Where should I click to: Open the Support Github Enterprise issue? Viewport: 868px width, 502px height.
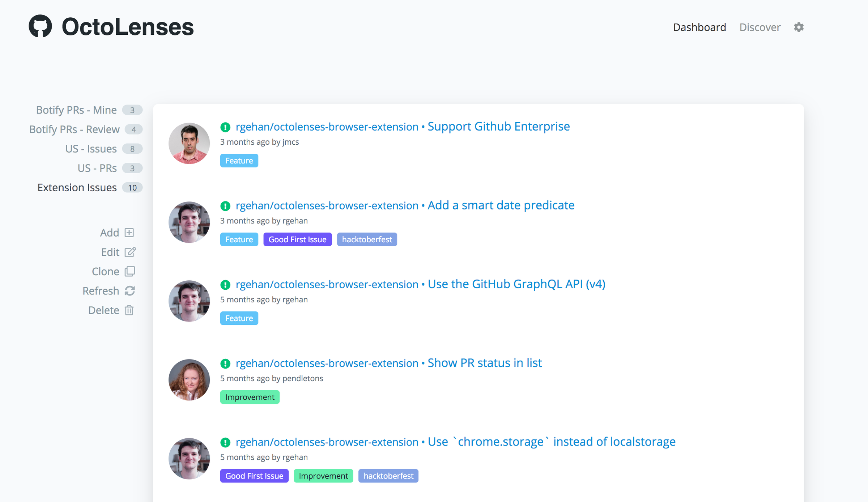pyautogui.click(x=499, y=127)
